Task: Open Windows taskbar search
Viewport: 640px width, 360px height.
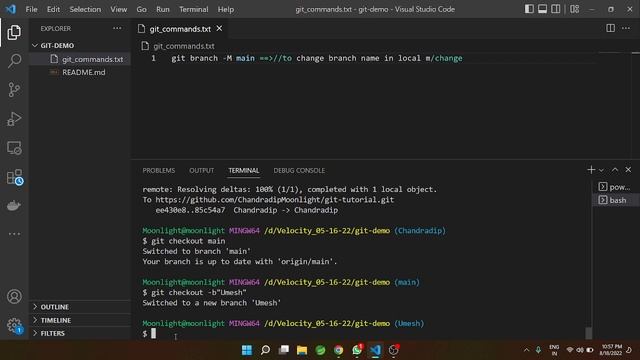Action: pyautogui.click(x=265, y=350)
